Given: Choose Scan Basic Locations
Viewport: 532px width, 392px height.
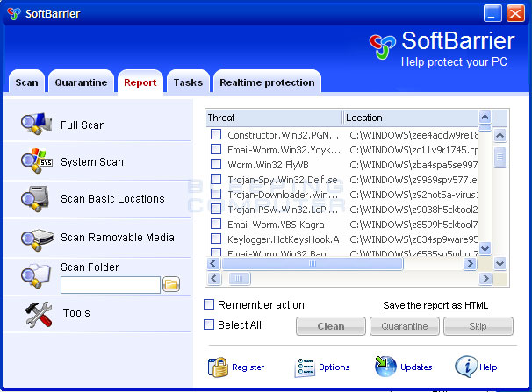Looking at the screenshot, I should (x=112, y=198).
